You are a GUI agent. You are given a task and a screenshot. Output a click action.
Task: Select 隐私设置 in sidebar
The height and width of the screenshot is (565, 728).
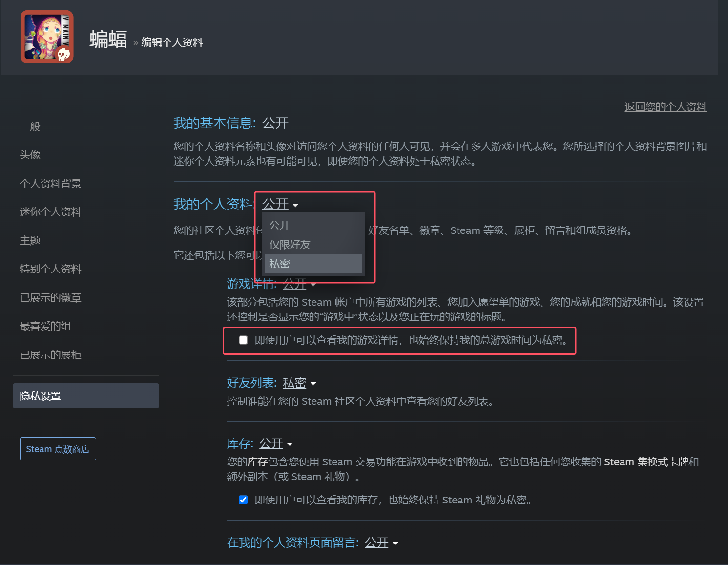86,396
